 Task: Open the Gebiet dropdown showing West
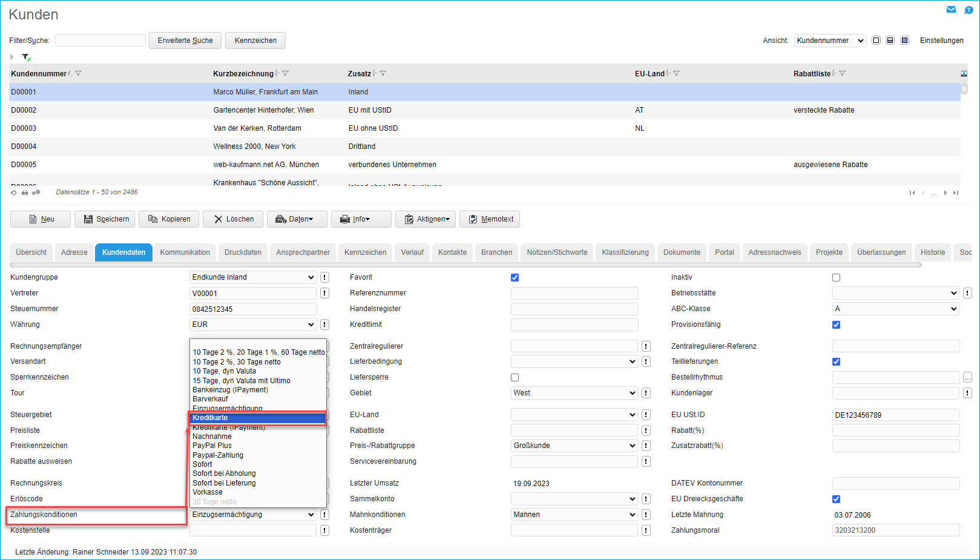click(574, 393)
